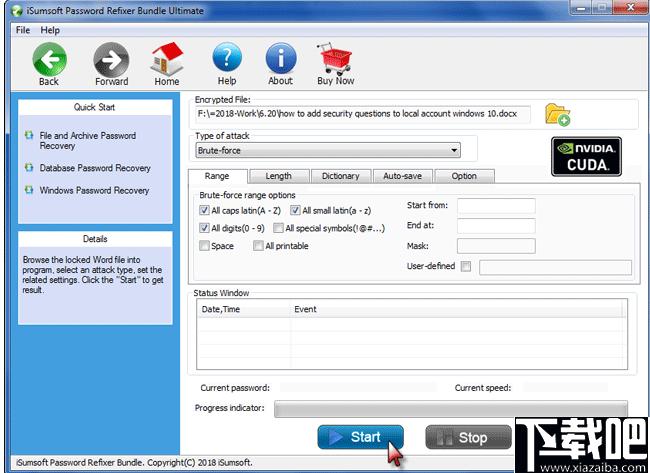Open Database Password Recovery
The image size is (650, 473).
click(95, 168)
